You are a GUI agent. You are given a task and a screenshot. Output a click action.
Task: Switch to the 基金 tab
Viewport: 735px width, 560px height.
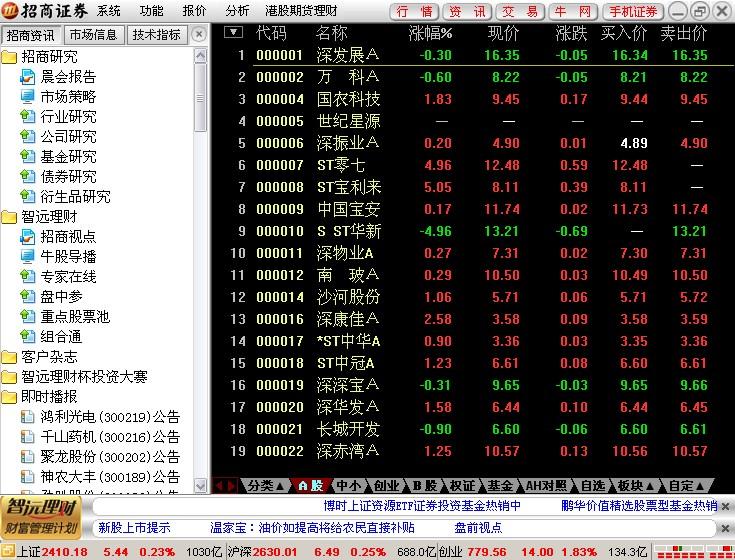tap(500, 486)
